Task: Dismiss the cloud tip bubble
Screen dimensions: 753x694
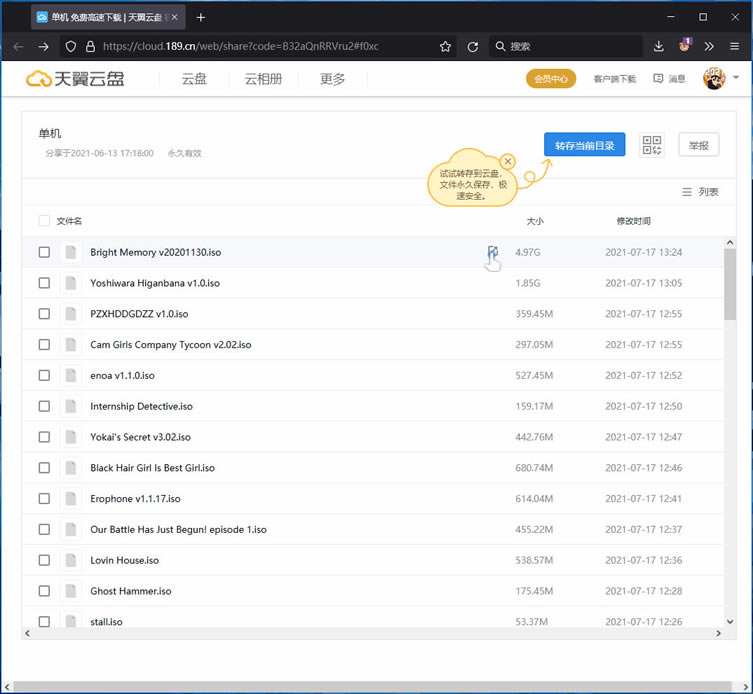Action: tap(508, 161)
